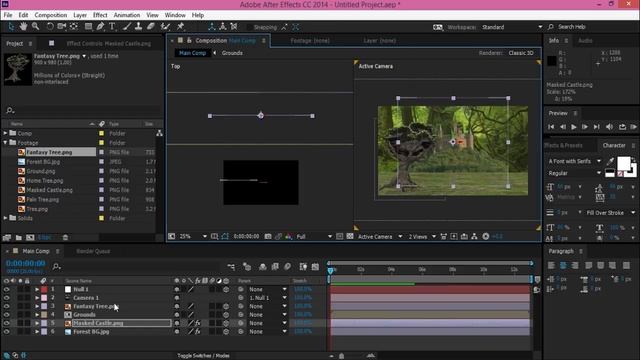Toggle 3D switch for Fantasy Tree layer
Screen dimensions: 640x360
pos(226,306)
